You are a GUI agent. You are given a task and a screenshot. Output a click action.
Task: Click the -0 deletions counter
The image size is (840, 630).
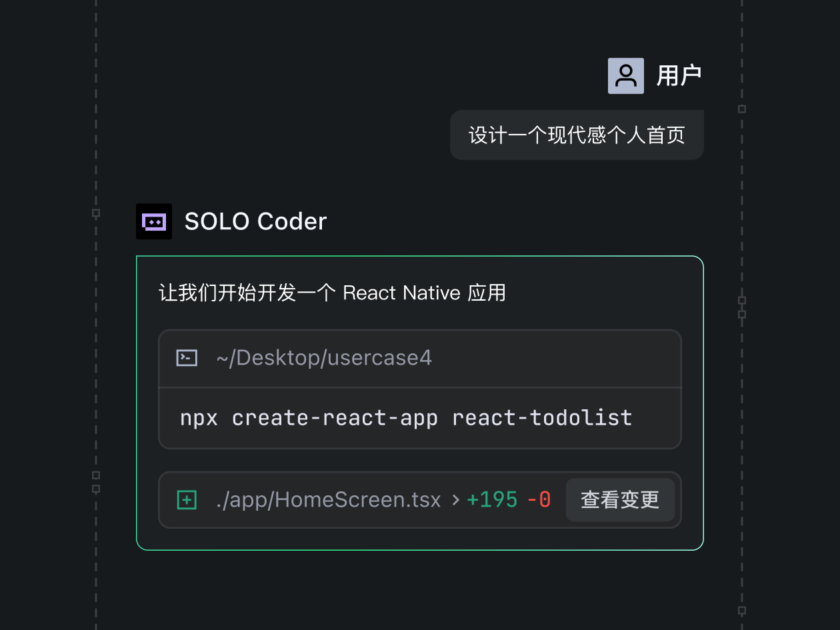[539, 499]
